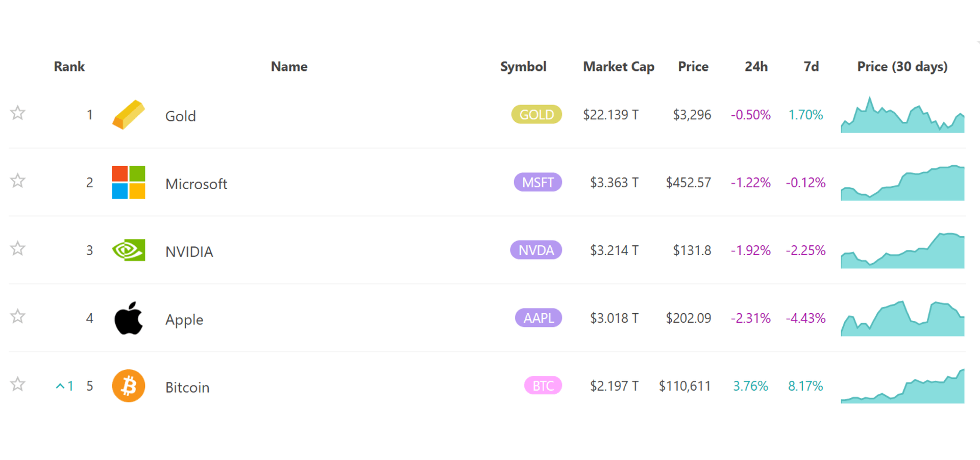Viewport: 980px width, 460px height.
Task: Open Apple's 30-day price chart
Action: point(902,318)
